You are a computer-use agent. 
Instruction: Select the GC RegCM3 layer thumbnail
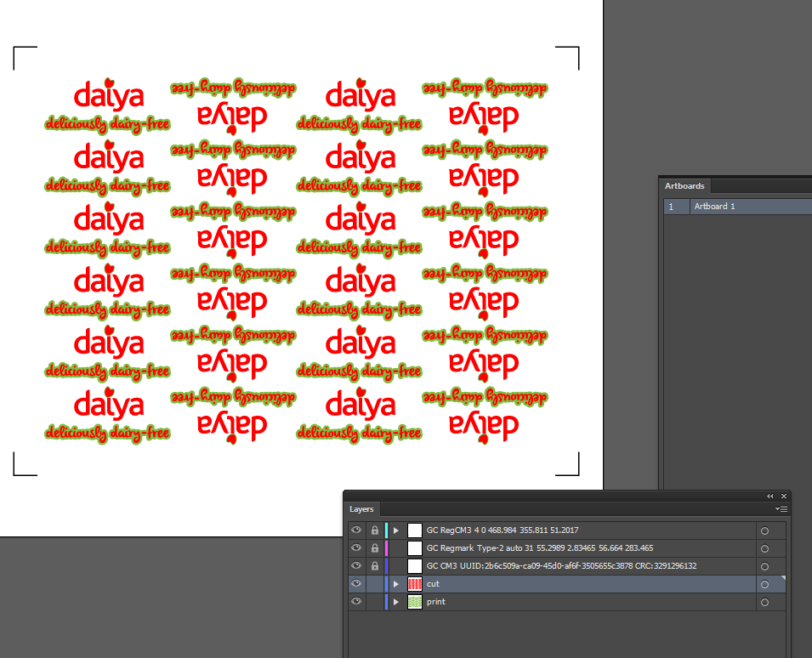click(415, 530)
